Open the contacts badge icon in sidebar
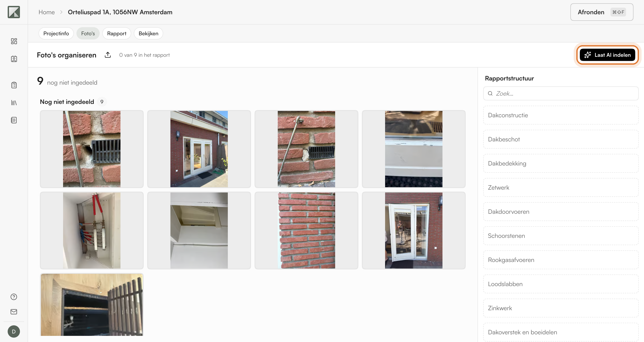644x342 pixels. (x=14, y=59)
